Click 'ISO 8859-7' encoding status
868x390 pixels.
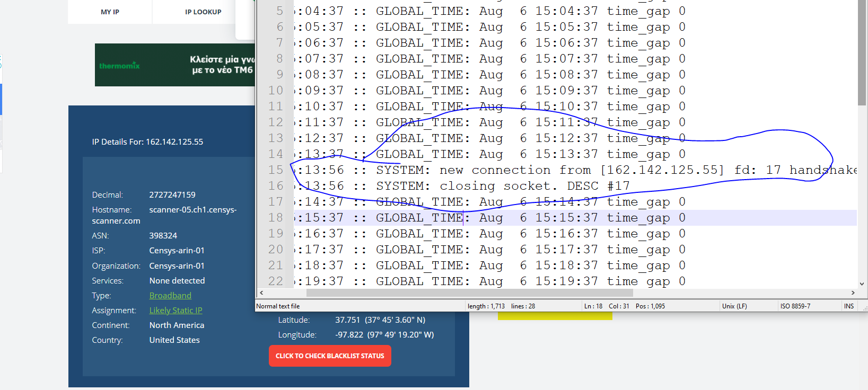click(795, 306)
